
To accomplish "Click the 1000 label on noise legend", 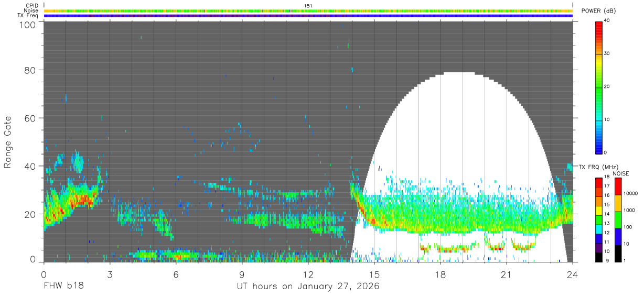I will [x=629, y=211].
